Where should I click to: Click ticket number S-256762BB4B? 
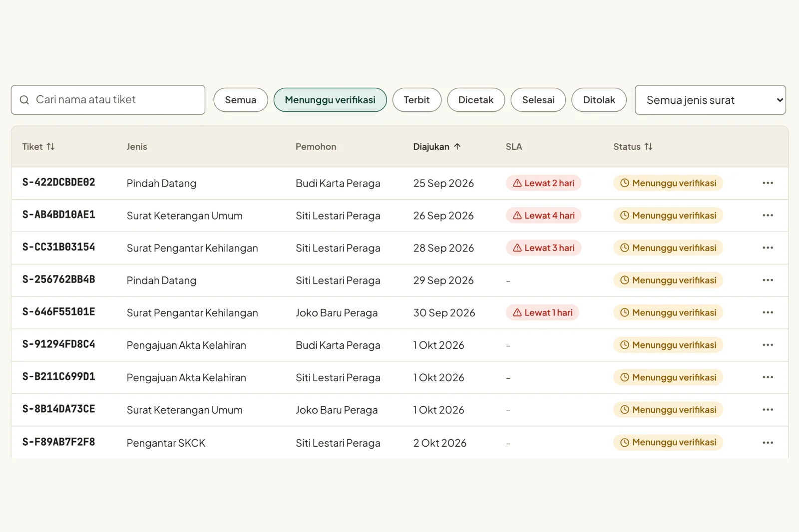point(58,280)
